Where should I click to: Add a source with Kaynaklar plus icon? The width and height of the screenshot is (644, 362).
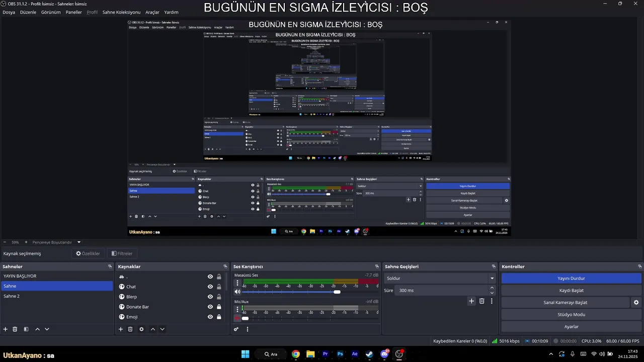(121, 329)
